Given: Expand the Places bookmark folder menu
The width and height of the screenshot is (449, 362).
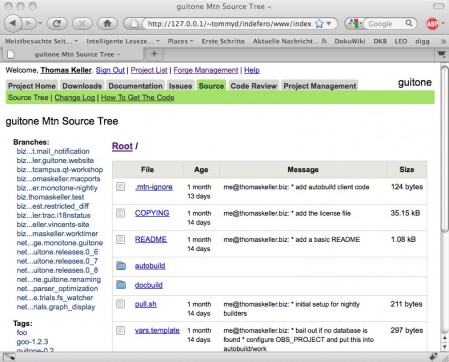Looking at the screenshot, I should (180, 41).
